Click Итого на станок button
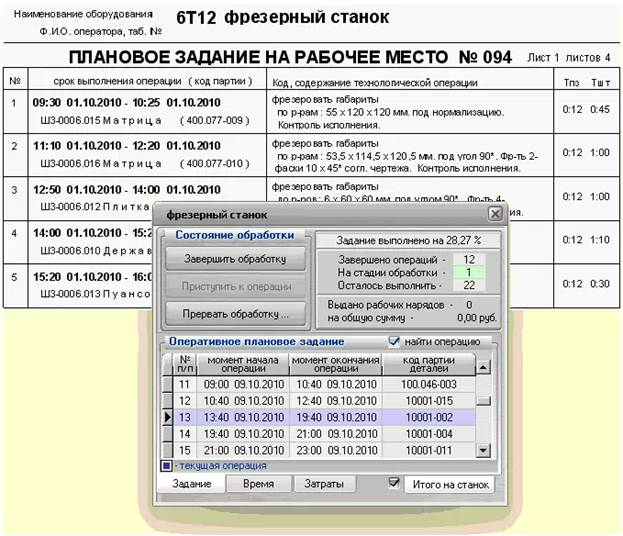 click(450, 485)
